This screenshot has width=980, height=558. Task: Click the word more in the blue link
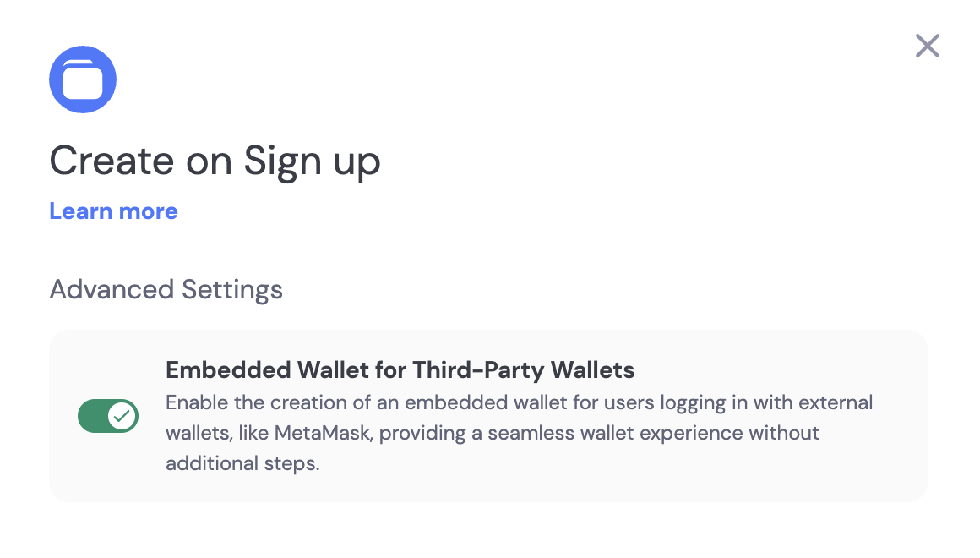[148, 211]
